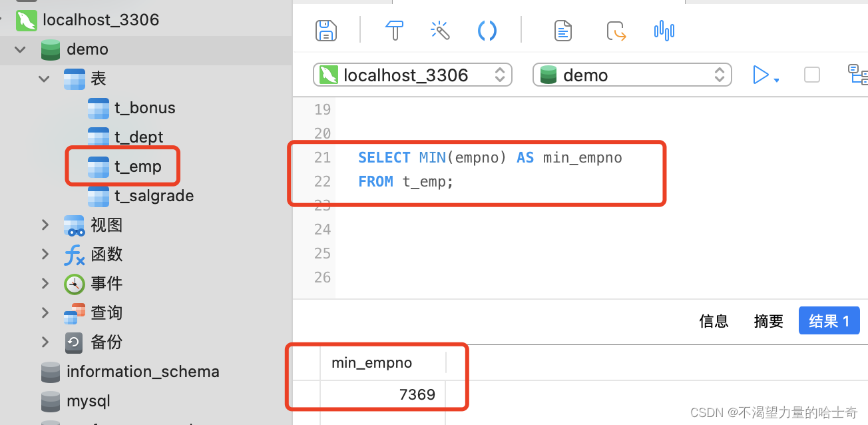Image resolution: width=868 pixels, height=425 pixels.
Task: Collapse the demo database tree node
Action: click(x=21, y=49)
